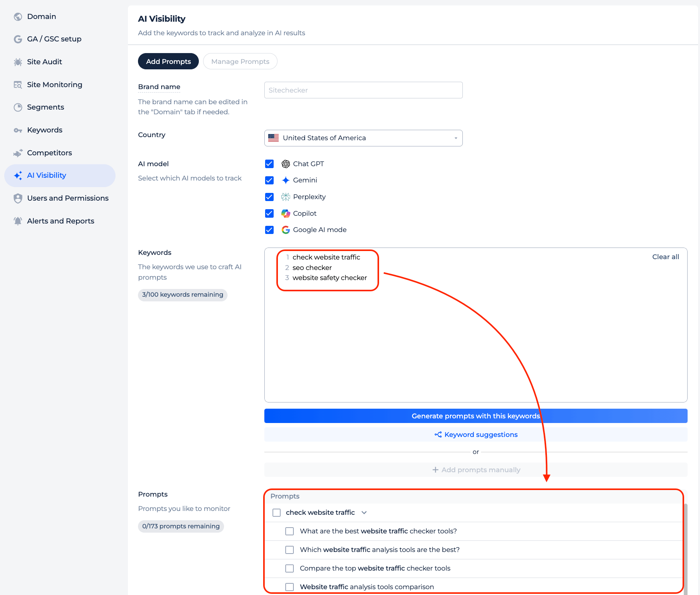This screenshot has width=700, height=595.
Task: Click Generate prompts with this keywords button
Action: click(x=476, y=416)
